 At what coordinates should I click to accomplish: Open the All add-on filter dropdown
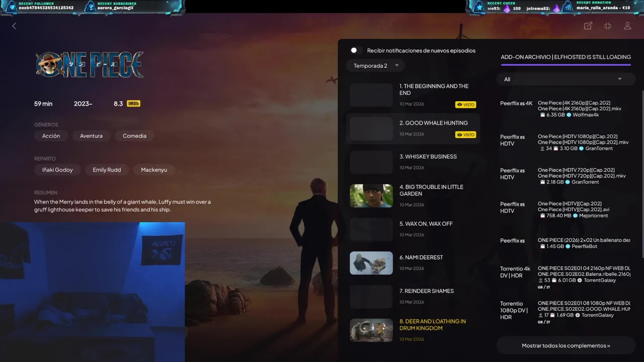pyautogui.click(x=566, y=79)
